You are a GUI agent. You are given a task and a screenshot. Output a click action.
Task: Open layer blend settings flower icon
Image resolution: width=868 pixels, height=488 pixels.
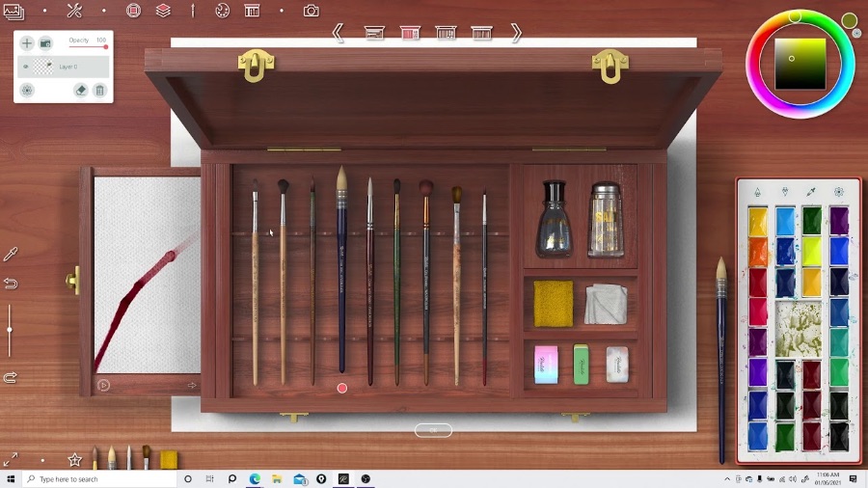pos(27,91)
